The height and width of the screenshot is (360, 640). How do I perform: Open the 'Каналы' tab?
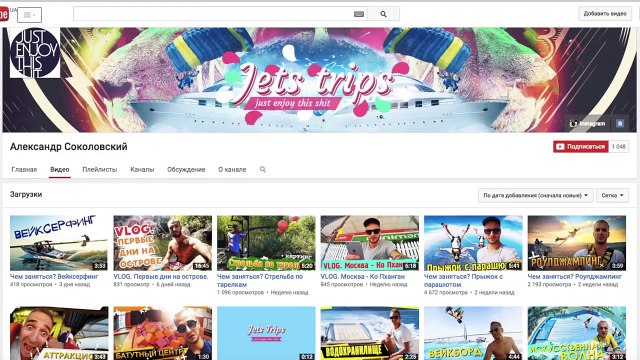click(x=142, y=169)
